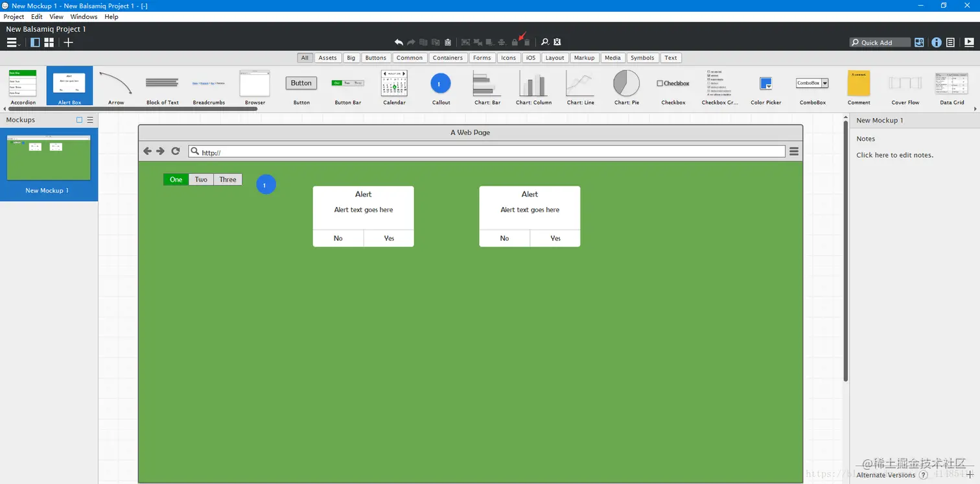This screenshot has height=484, width=980.
Task: Open the align controls dropdown
Action: [502, 42]
